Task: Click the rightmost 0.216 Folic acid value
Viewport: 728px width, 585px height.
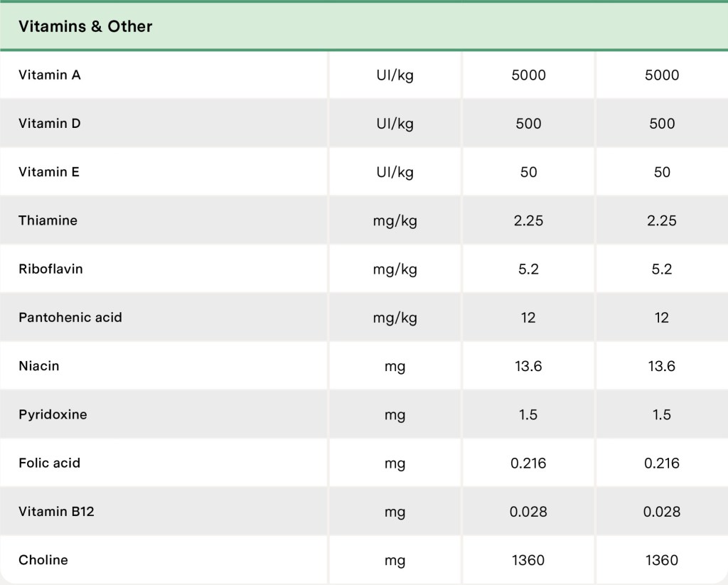Action: point(661,463)
